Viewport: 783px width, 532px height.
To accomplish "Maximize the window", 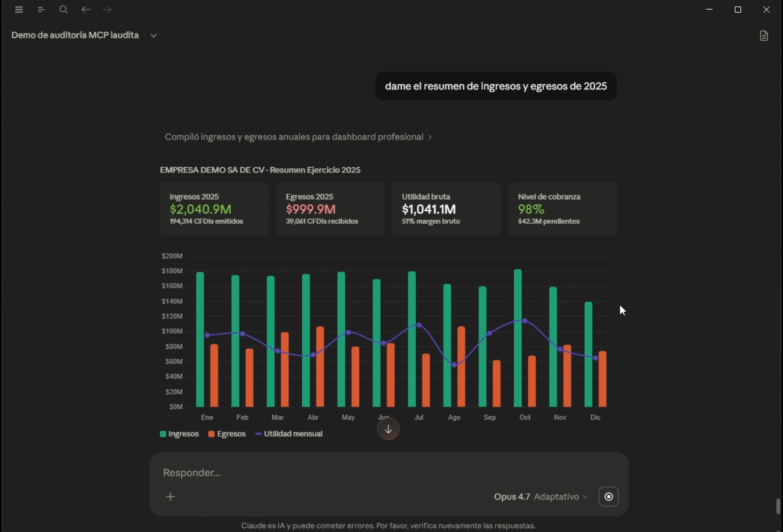I will tap(738, 10).
